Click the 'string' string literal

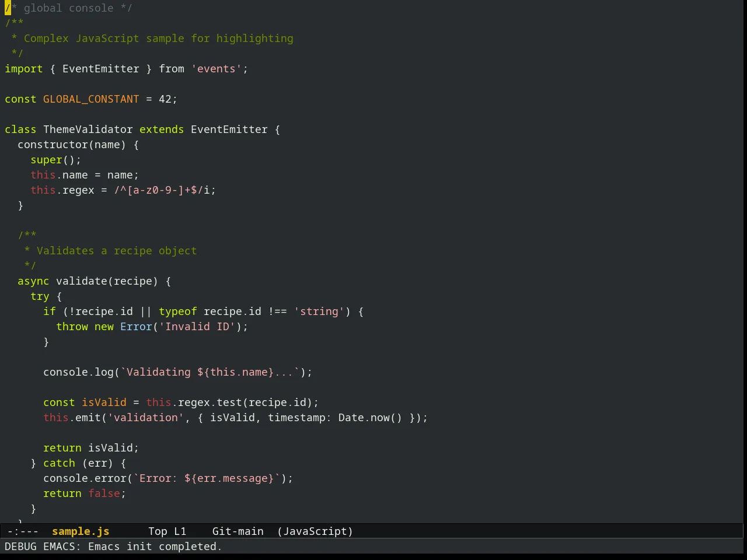[x=319, y=311]
